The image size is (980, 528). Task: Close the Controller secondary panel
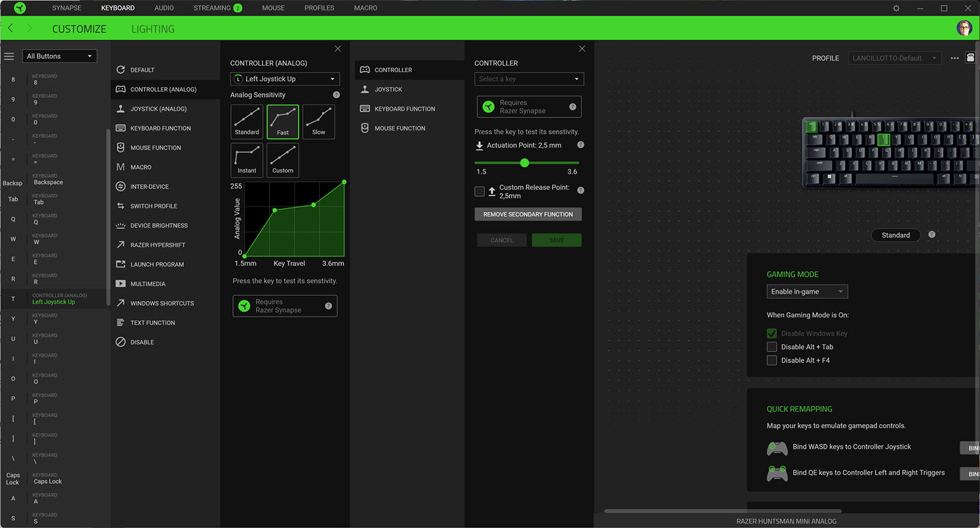click(582, 48)
